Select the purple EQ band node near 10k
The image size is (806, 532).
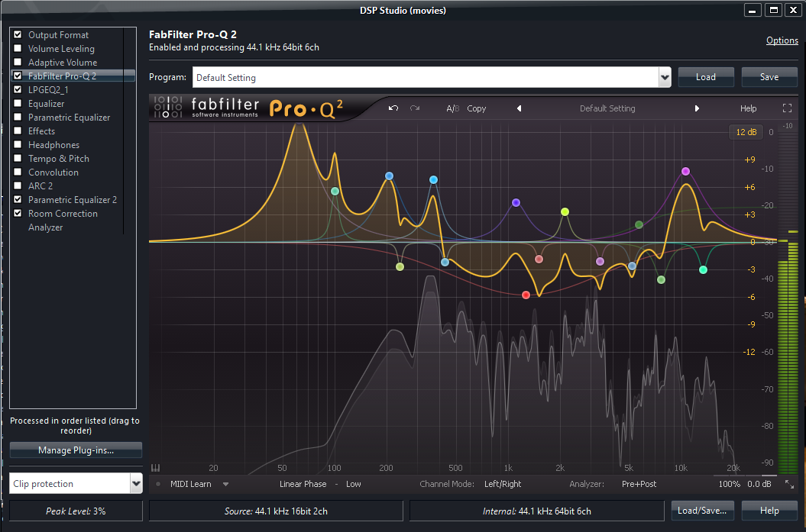point(686,171)
